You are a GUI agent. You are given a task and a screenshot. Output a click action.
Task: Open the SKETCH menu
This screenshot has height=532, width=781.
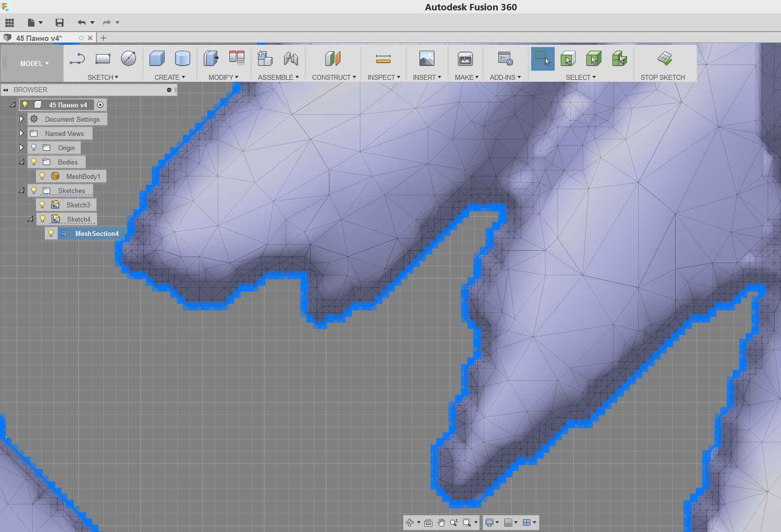[103, 77]
